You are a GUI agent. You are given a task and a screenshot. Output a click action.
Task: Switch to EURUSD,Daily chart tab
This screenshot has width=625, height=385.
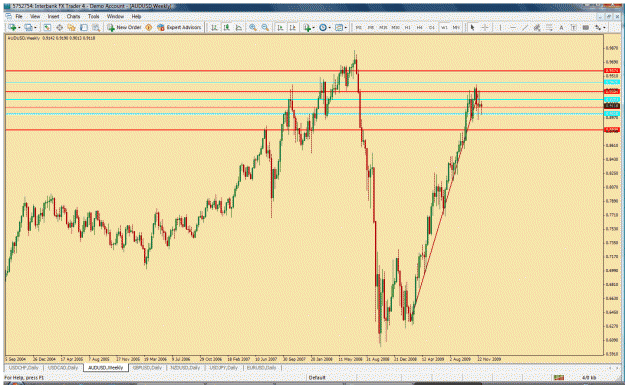pyautogui.click(x=261, y=367)
